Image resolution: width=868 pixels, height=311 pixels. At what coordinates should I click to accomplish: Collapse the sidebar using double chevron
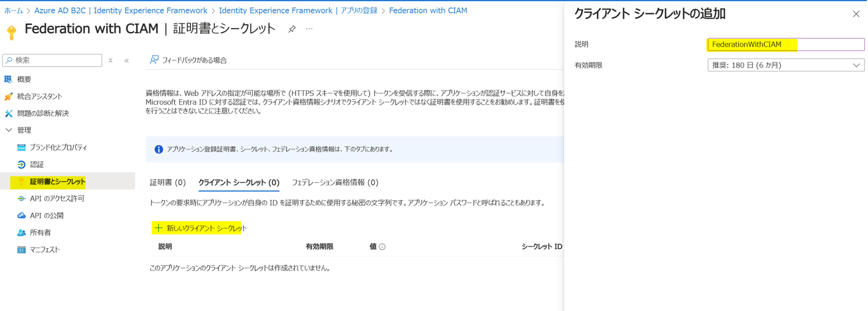(x=127, y=60)
